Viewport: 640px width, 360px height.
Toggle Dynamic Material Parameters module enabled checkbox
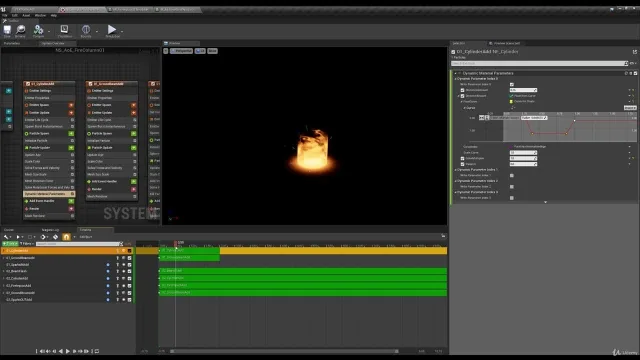pyautogui.click(x=635, y=73)
